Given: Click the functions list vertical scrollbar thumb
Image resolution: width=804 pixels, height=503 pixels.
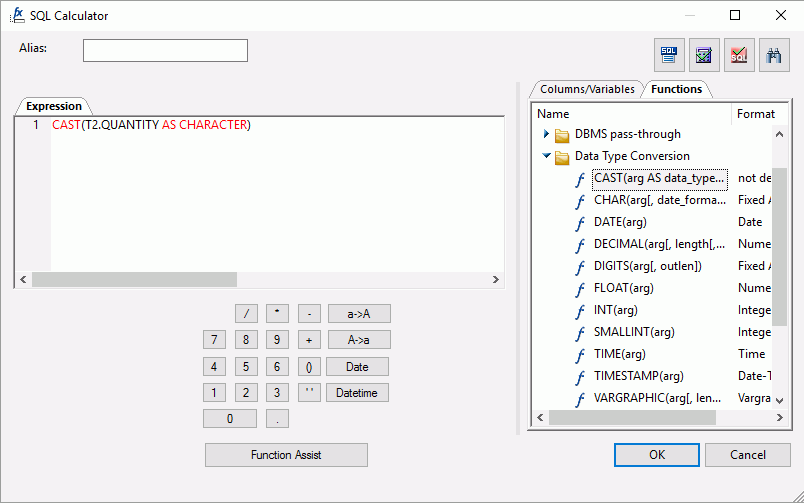Looking at the screenshot, I should [x=779, y=247].
